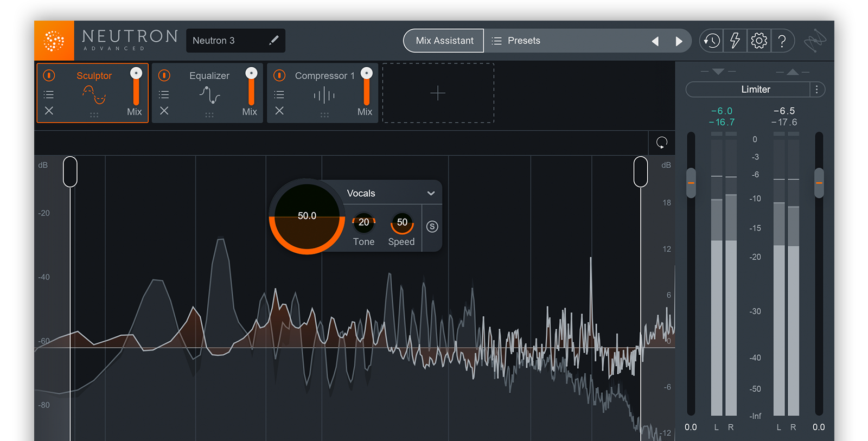Click the right frequency range handle
The width and height of the screenshot is (868, 441).
coord(641,172)
